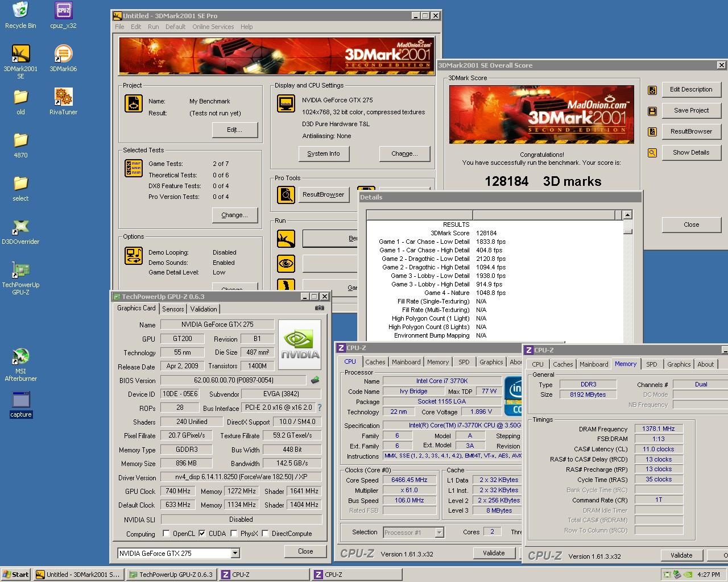Click the Details list scroll up arrow

click(627, 215)
